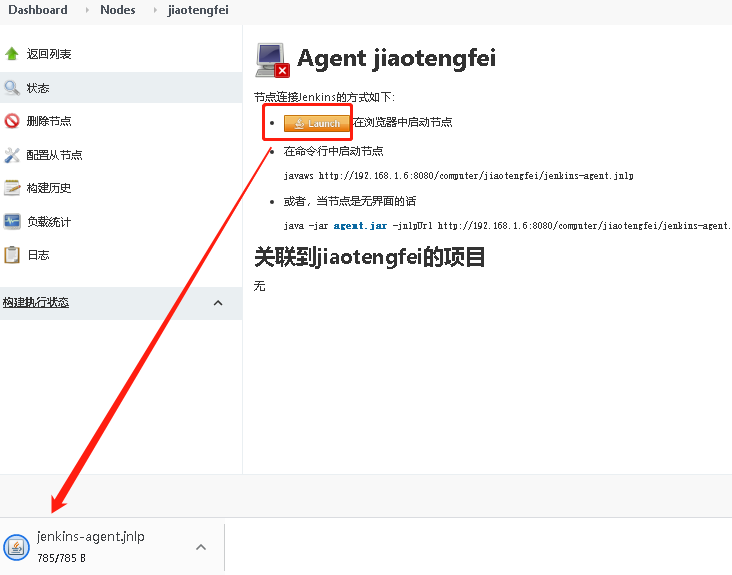
Task: Click 或者，当节点是无界面的话 text
Action: (350, 201)
